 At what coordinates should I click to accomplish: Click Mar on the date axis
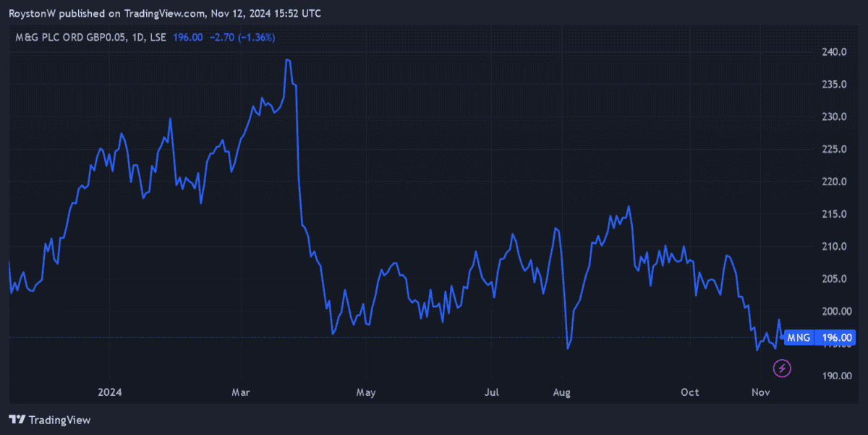[240, 392]
